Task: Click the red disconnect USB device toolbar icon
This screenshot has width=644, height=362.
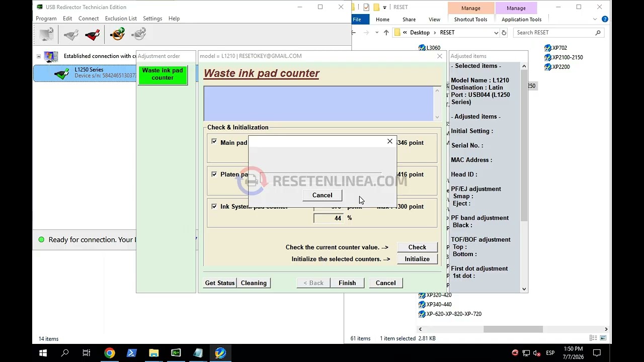Action: click(93, 34)
